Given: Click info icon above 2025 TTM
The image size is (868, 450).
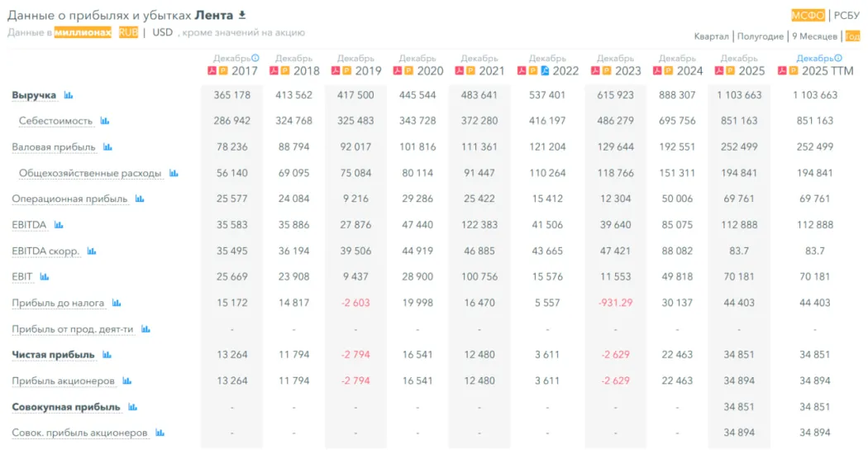Looking at the screenshot, I should pos(838,58).
